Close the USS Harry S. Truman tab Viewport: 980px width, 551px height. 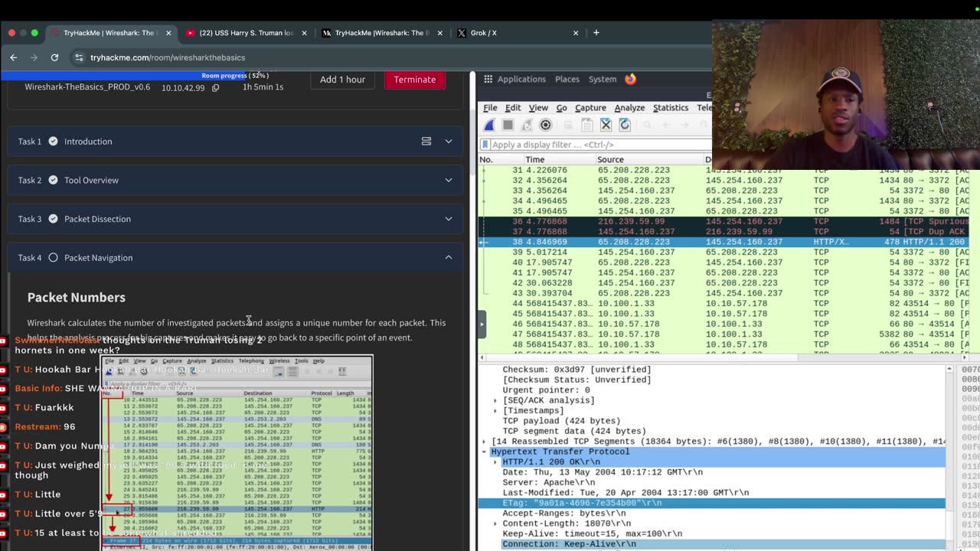304,33
